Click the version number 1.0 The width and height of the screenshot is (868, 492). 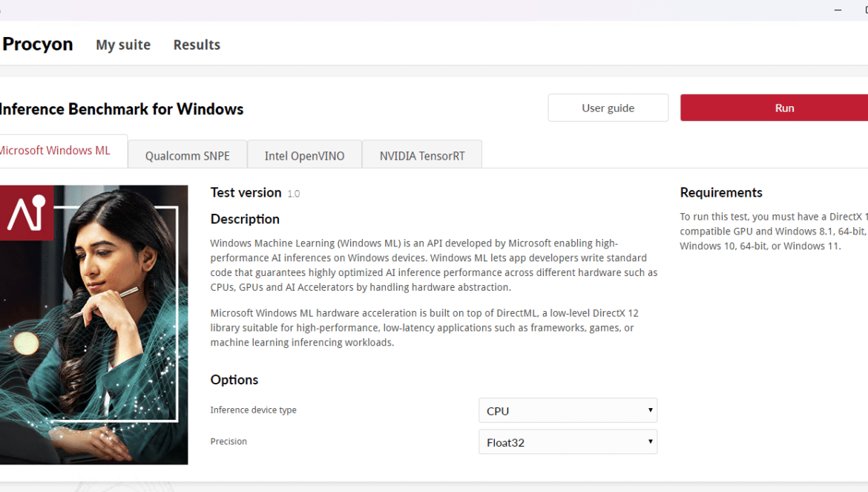point(293,194)
